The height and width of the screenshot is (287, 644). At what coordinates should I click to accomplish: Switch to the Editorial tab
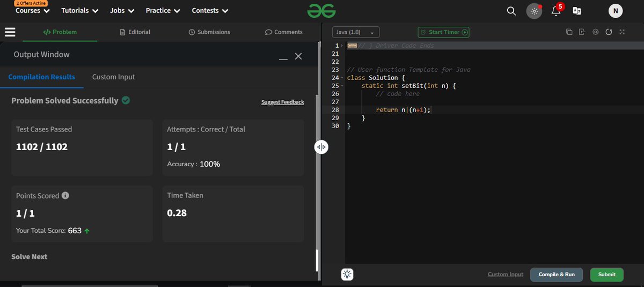click(135, 32)
